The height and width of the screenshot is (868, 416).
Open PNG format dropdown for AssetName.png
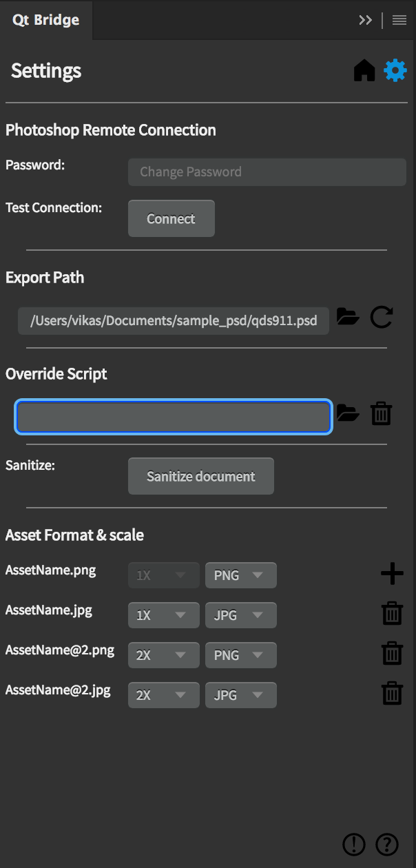click(240, 575)
